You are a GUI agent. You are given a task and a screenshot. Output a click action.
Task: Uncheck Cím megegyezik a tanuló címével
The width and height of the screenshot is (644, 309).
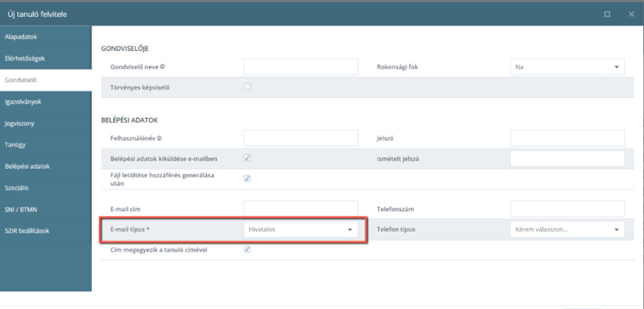tap(247, 249)
